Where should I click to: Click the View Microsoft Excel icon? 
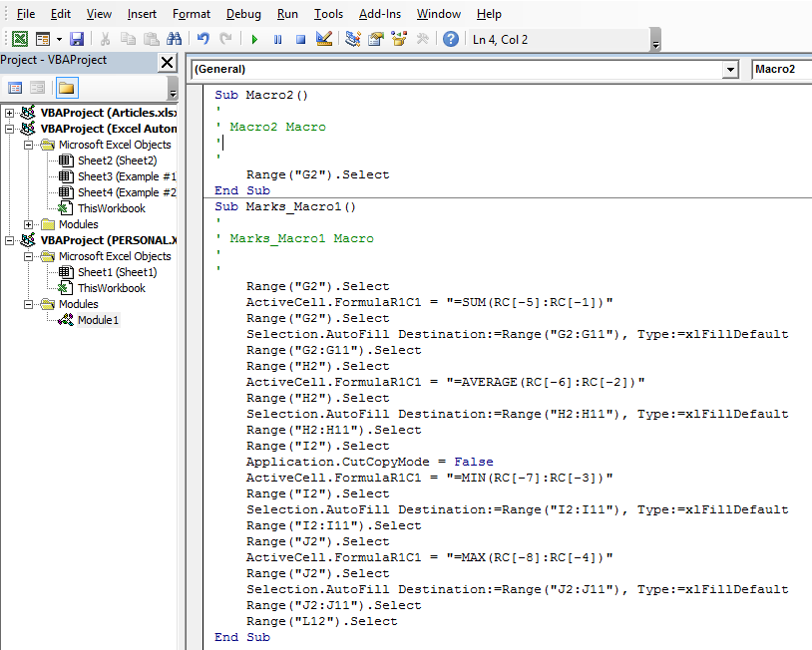click(20, 37)
